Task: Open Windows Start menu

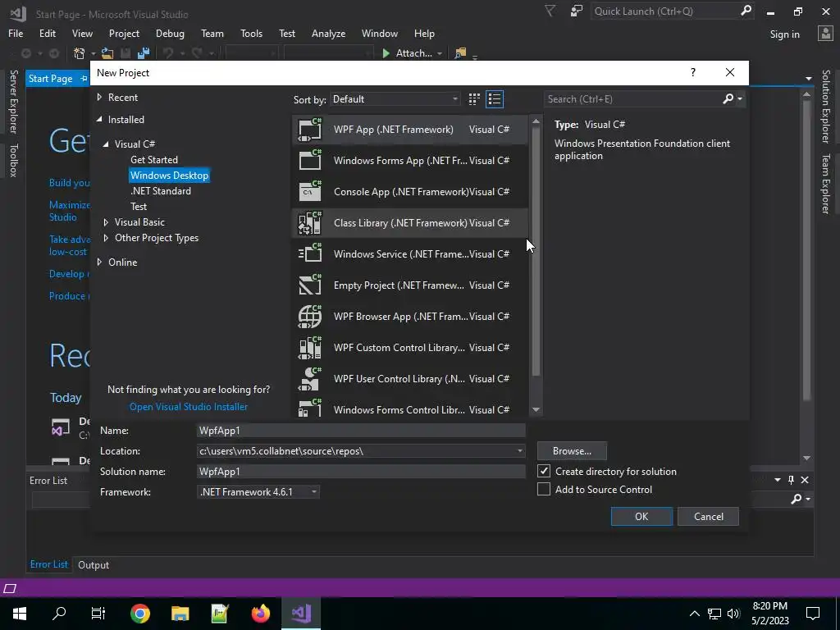Action: pyautogui.click(x=20, y=614)
